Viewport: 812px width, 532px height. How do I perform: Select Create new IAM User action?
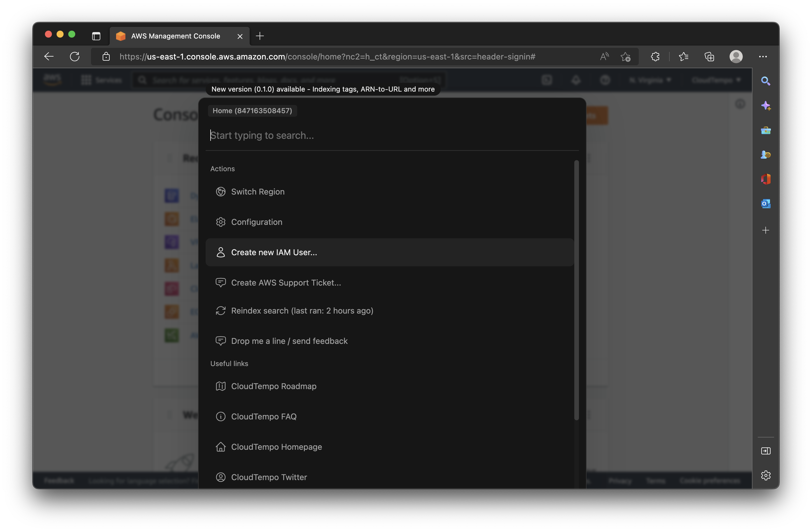390,252
